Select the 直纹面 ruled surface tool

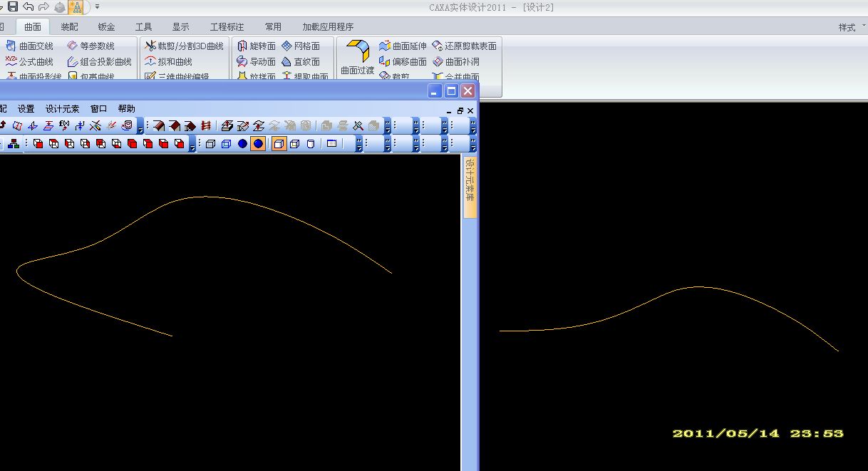point(301,61)
